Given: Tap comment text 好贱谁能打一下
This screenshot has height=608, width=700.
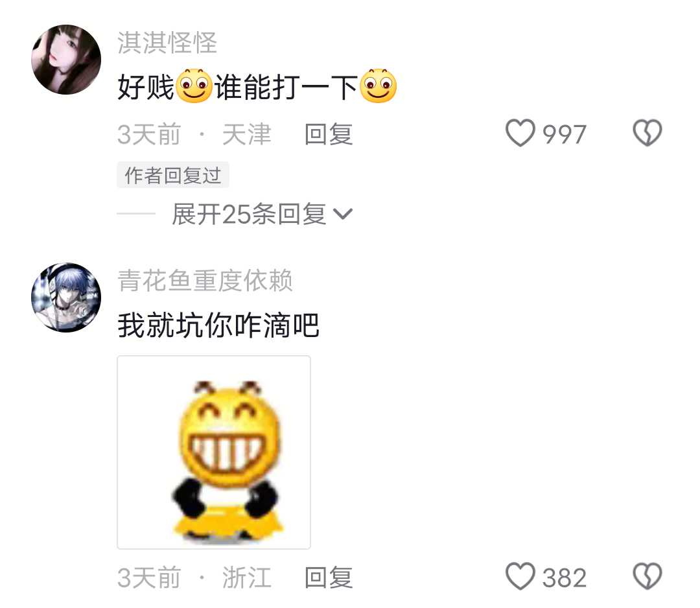Looking at the screenshot, I should pyautogui.click(x=257, y=86).
